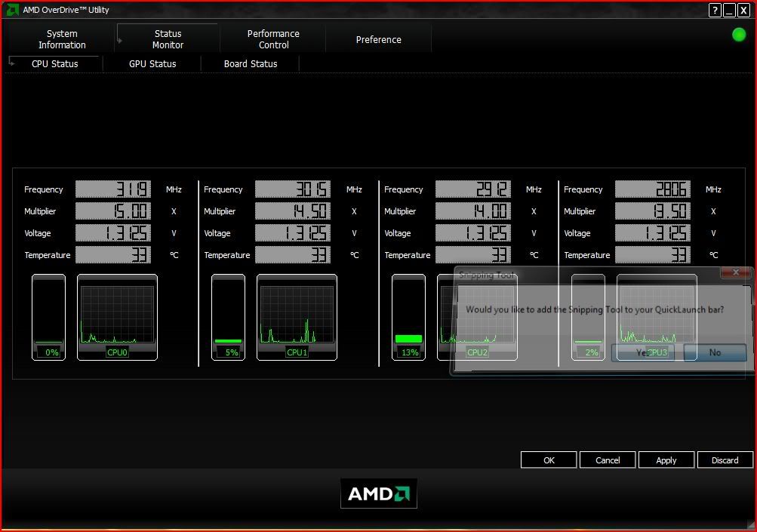This screenshot has height=532, width=757.
Task: Open the Preference tab
Action: pyautogui.click(x=379, y=39)
